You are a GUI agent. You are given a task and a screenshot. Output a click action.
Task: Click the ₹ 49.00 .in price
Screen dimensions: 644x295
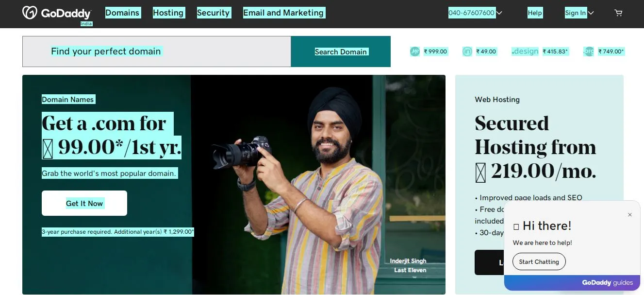click(x=486, y=52)
